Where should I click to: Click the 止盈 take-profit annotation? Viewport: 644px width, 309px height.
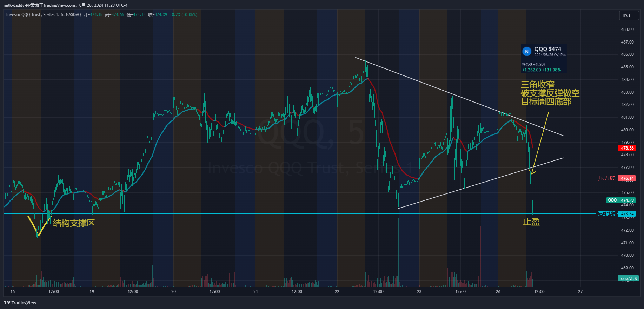pyautogui.click(x=531, y=222)
